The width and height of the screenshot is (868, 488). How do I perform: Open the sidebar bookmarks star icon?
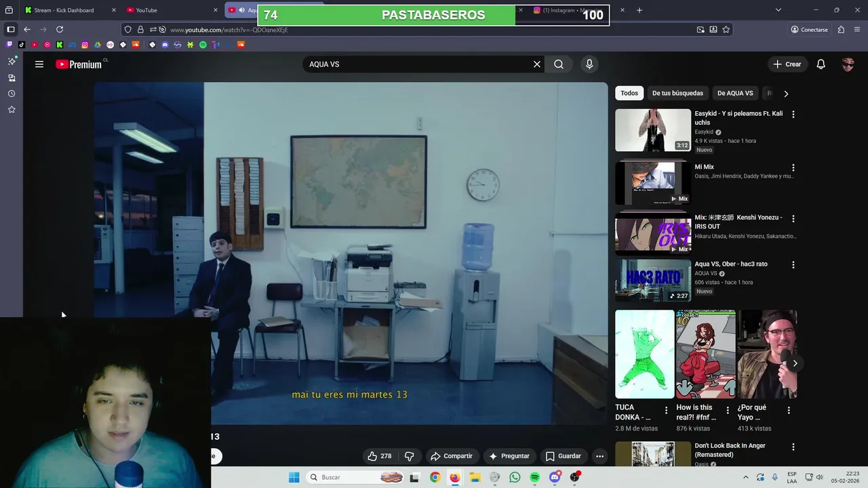click(12, 109)
